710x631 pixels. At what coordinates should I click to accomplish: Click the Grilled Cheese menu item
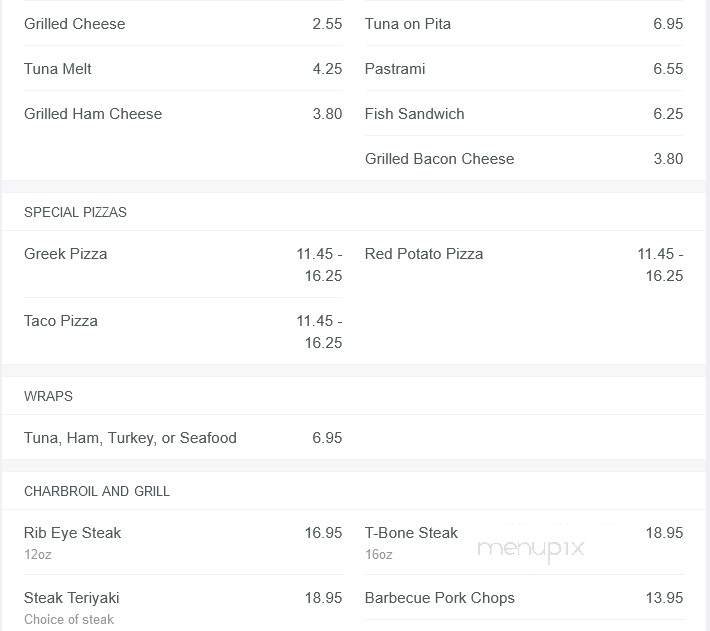(x=75, y=24)
